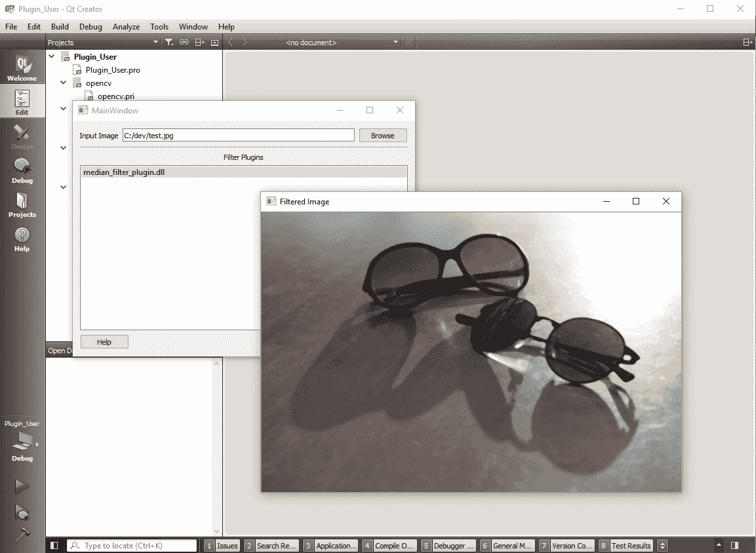756x553 pixels.
Task: Start debugging with the Run-debug icon
Action: tap(22, 511)
